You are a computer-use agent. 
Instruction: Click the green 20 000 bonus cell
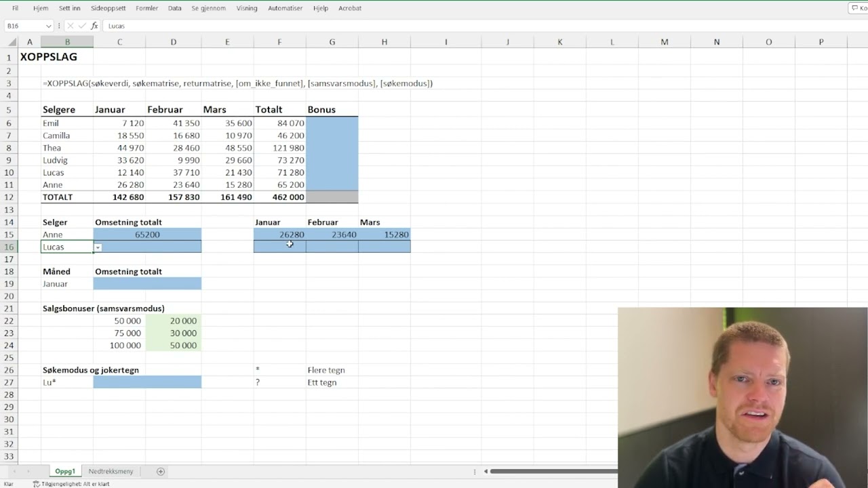pos(173,321)
